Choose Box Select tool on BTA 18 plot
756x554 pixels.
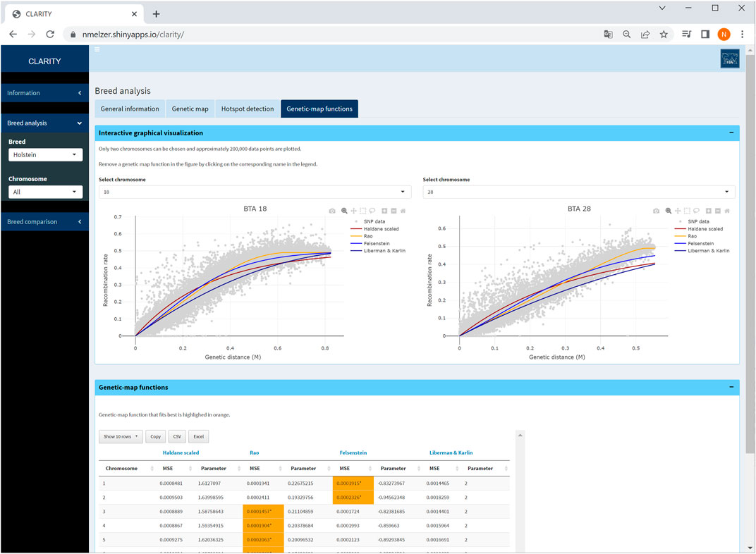363,211
